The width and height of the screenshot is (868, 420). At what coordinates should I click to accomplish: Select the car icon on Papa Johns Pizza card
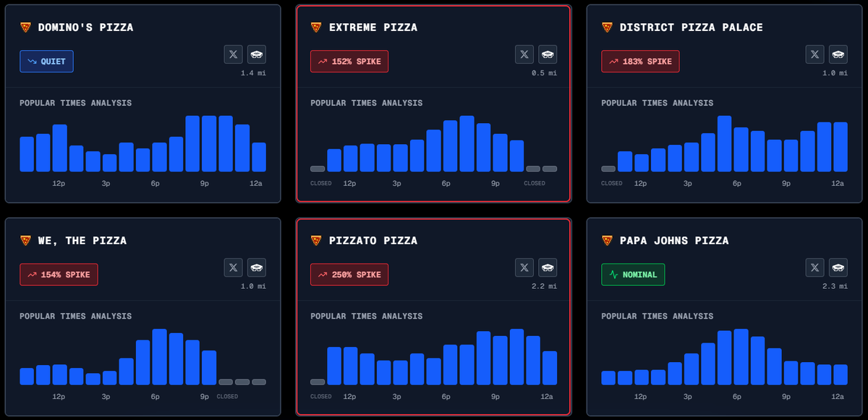coord(838,267)
